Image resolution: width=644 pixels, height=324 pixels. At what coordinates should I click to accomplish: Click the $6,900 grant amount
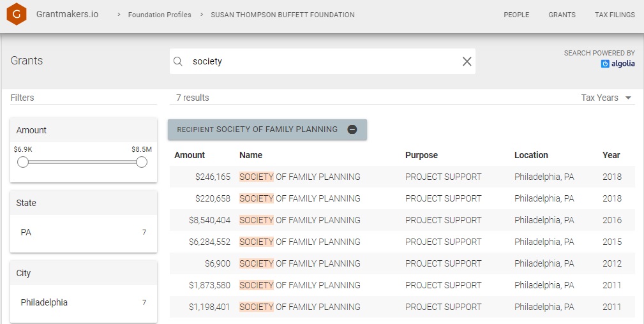pyautogui.click(x=218, y=263)
